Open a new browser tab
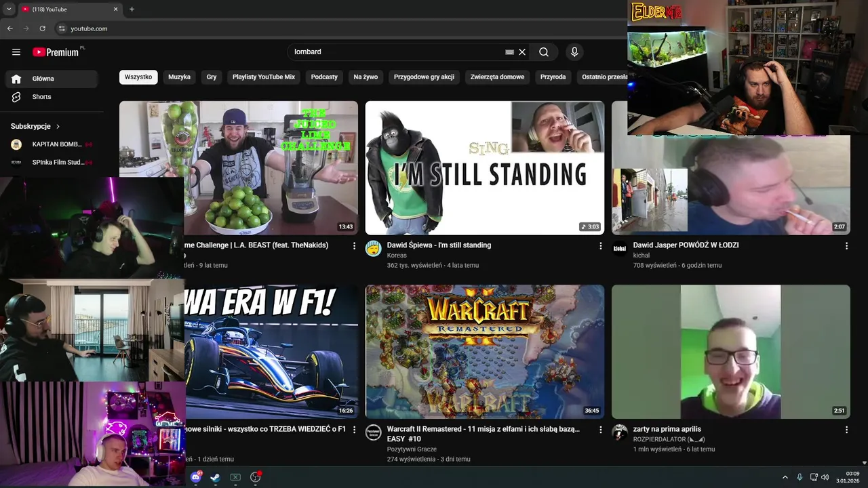This screenshot has height=488, width=868. click(132, 9)
